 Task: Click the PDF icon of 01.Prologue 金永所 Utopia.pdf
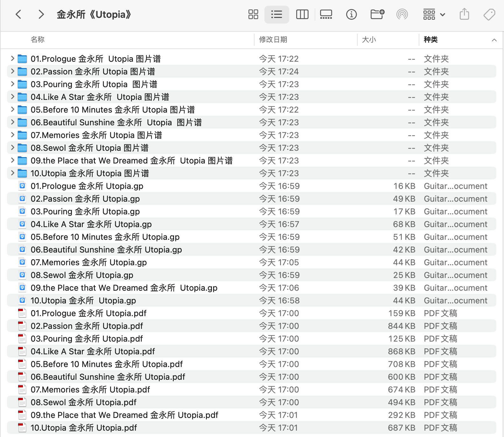(22, 313)
